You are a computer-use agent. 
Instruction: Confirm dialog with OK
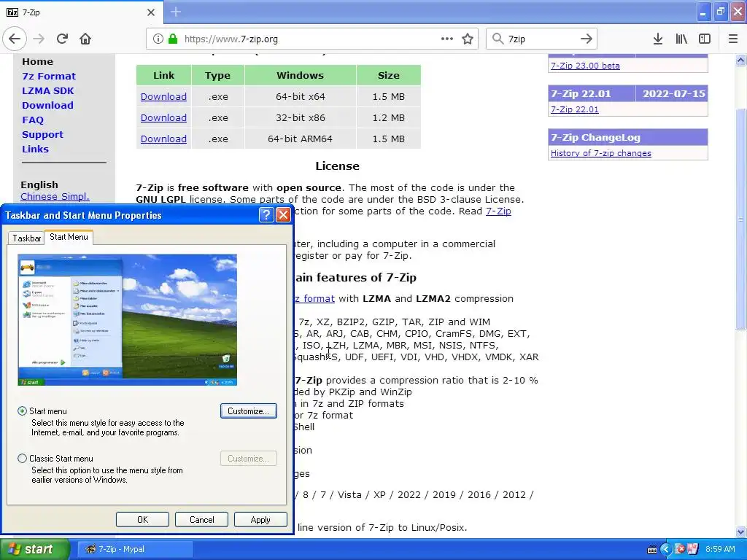click(142, 519)
